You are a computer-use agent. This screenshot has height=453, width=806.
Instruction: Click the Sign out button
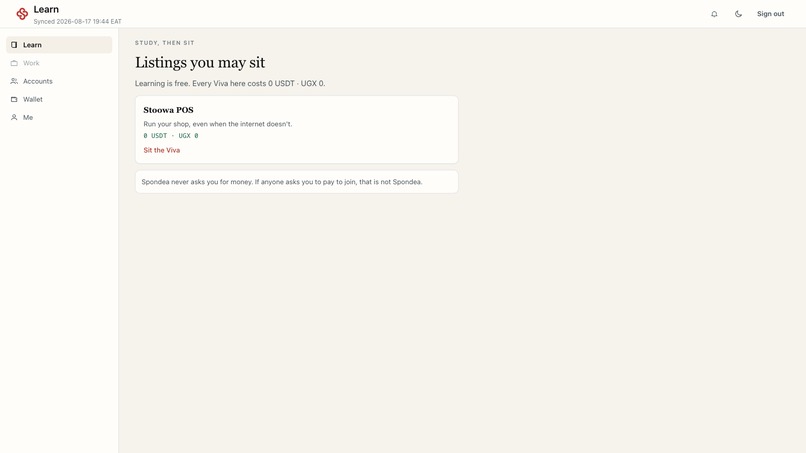click(770, 14)
